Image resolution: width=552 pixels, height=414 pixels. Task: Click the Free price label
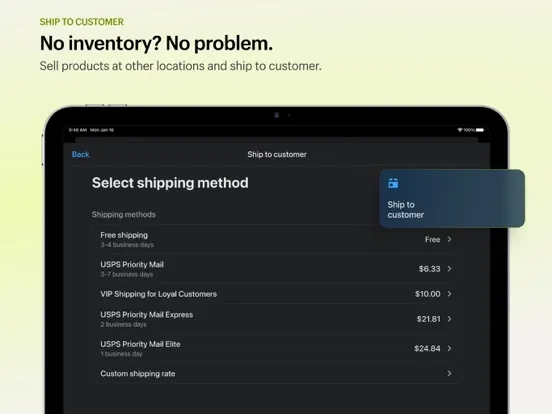tap(433, 239)
